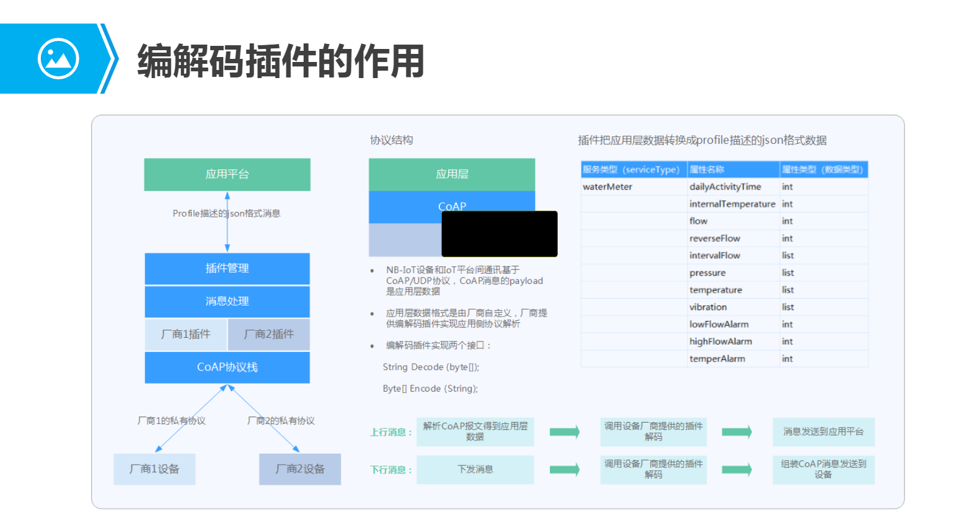Select the Profile描述的json格式消息 label
Screen dimensions: 980x510
[x=227, y=213]
